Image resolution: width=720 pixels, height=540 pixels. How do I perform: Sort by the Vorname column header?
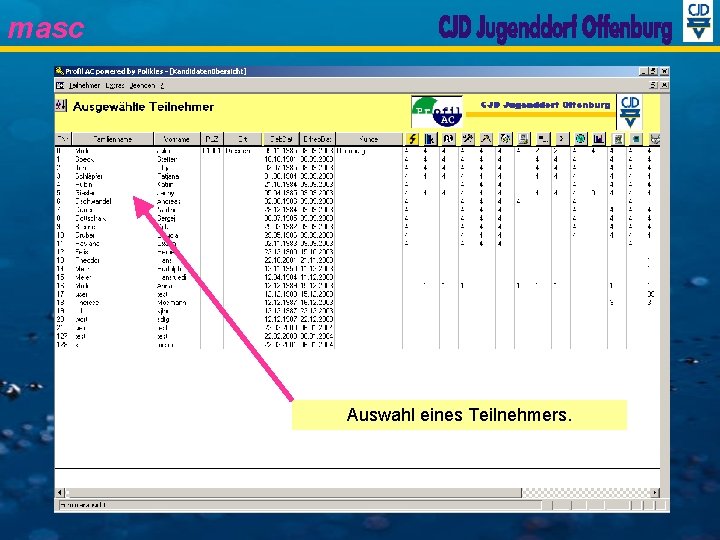click(177, 139)
